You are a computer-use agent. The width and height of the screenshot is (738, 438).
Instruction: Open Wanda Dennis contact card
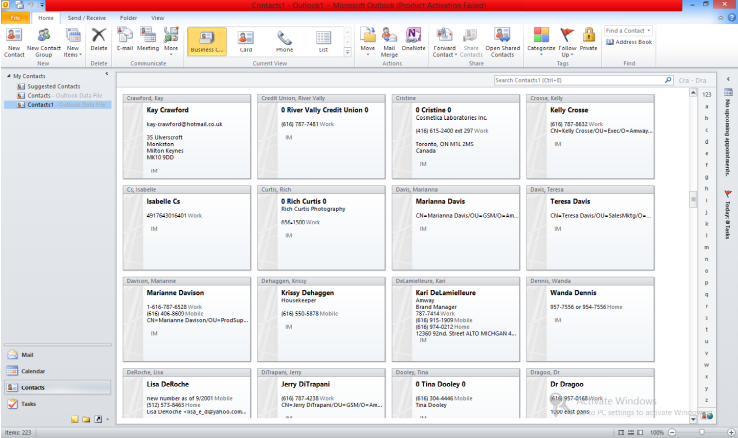[x=590, y=319]
